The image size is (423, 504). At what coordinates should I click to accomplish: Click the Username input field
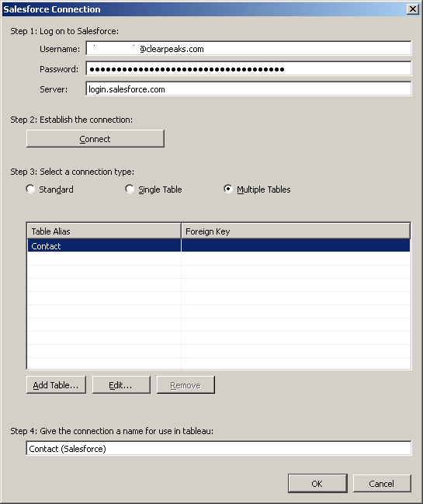click(x=248, y=48)
